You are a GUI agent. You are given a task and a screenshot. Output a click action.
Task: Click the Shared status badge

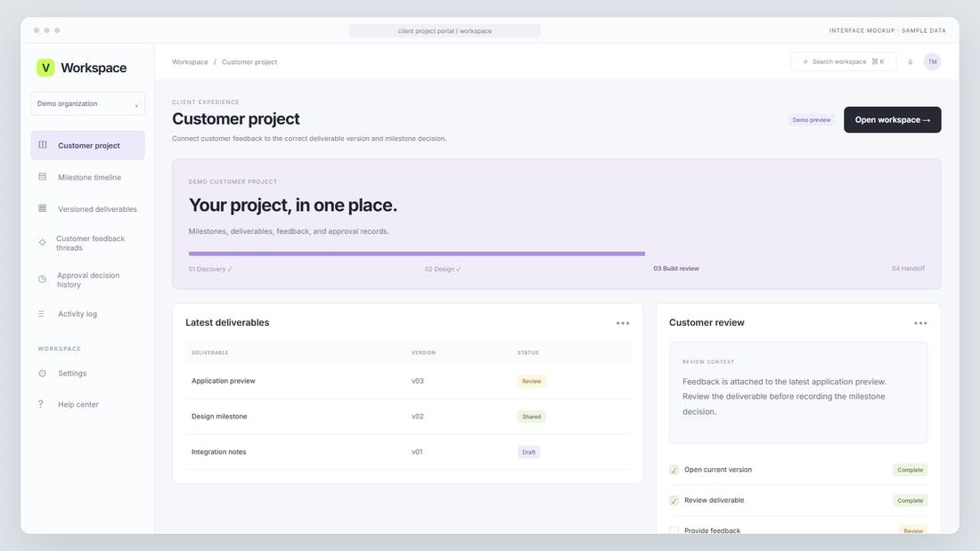(531, 417)
